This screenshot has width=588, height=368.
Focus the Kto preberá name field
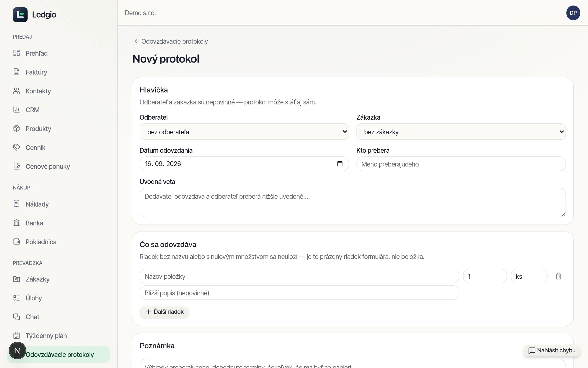461,164
